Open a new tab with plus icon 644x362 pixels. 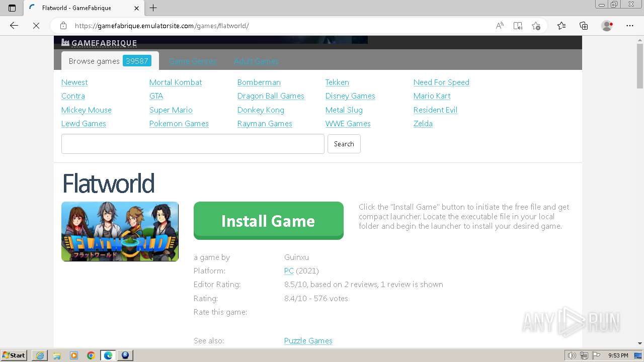pos(153,8)
